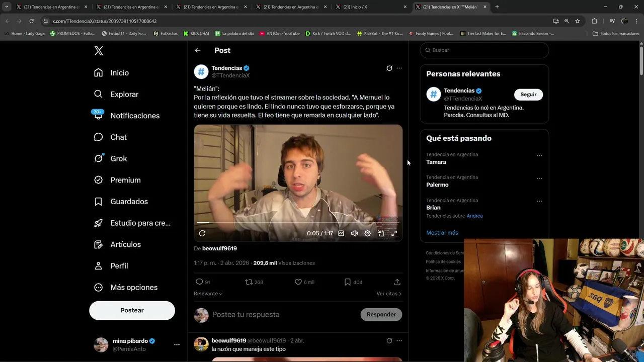Click the Postear button
Screen dimensions: 644x362
click(132, 310)
